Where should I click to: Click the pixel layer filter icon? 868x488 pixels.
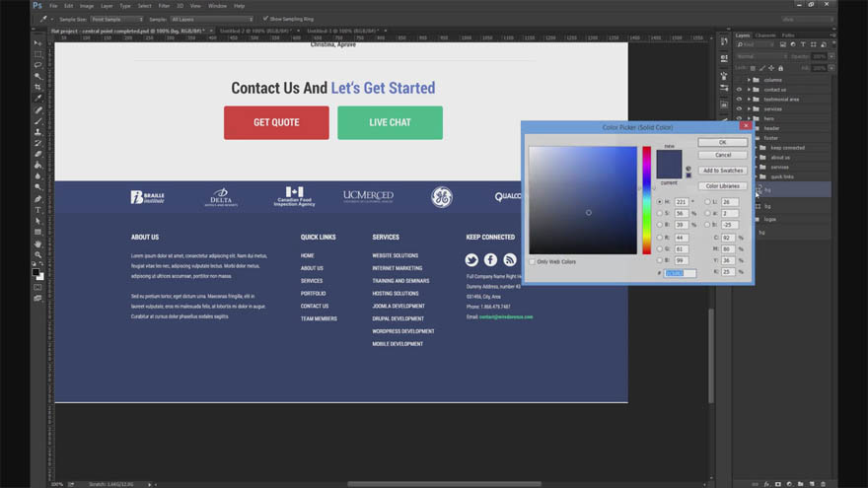(783, 44)
